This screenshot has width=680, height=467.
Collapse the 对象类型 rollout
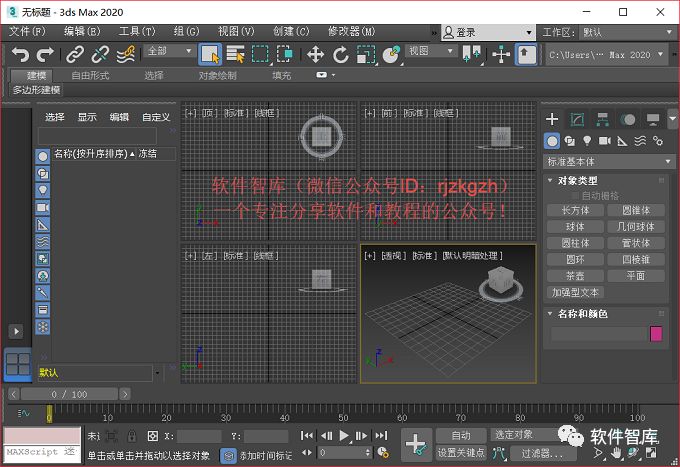(x=550, y=180)
